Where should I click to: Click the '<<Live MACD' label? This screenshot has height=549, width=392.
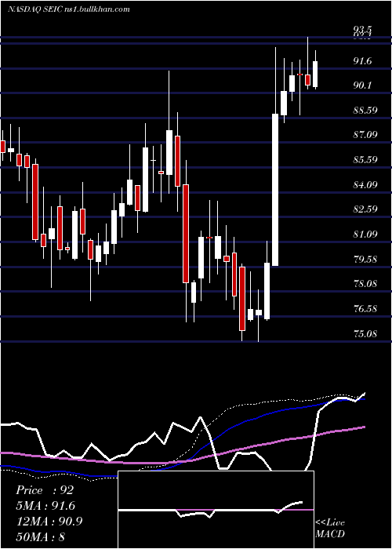tap(330, 528)
